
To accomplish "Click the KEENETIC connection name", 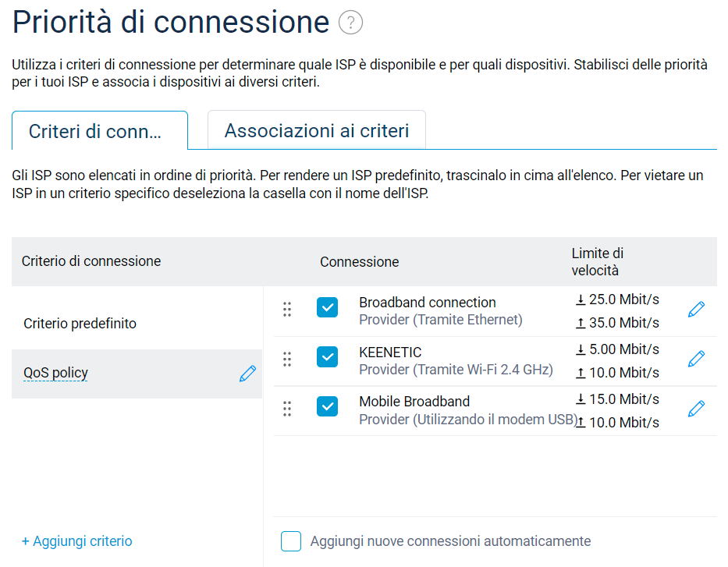I will click(390, 353).
